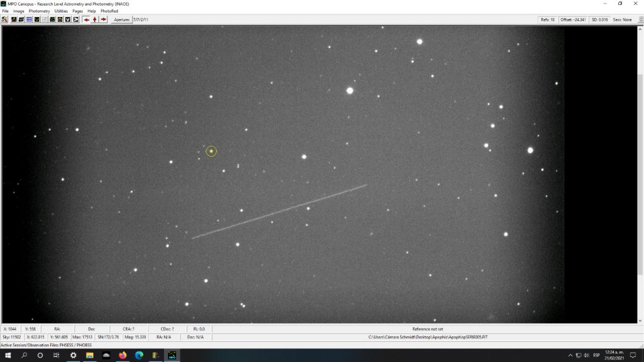Click the red right arrow toolbar icon
The image size is (644, 362).
[x=104, y=19]
